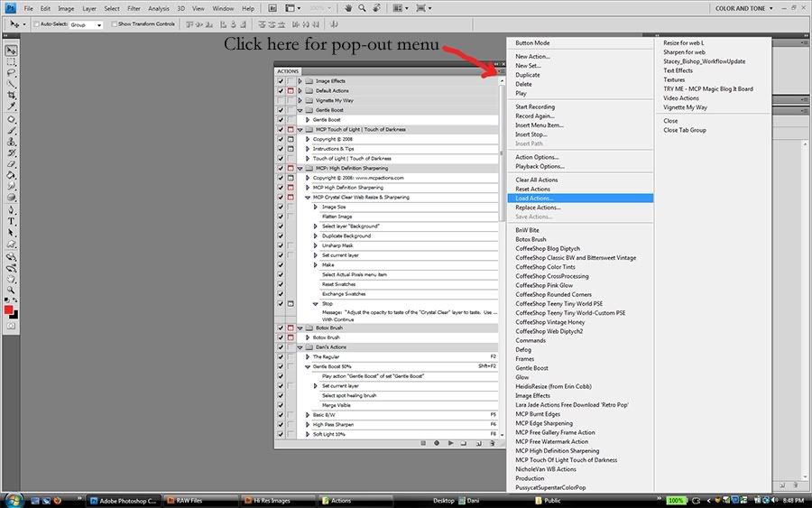Screen dimensions: 812x508
Task: Collapse the Stop step
Action: (316, 304)
